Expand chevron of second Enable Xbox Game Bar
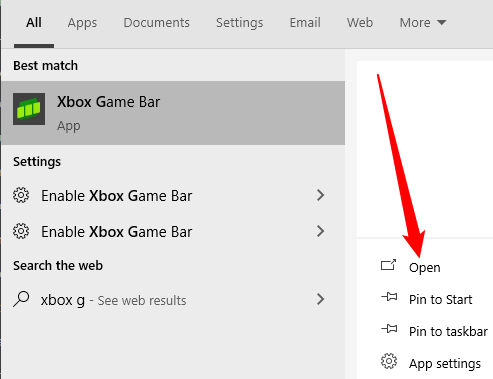Image resolution: width=493 pixels, height=379 pixels. pyautogui.click(x=320, y=231)
